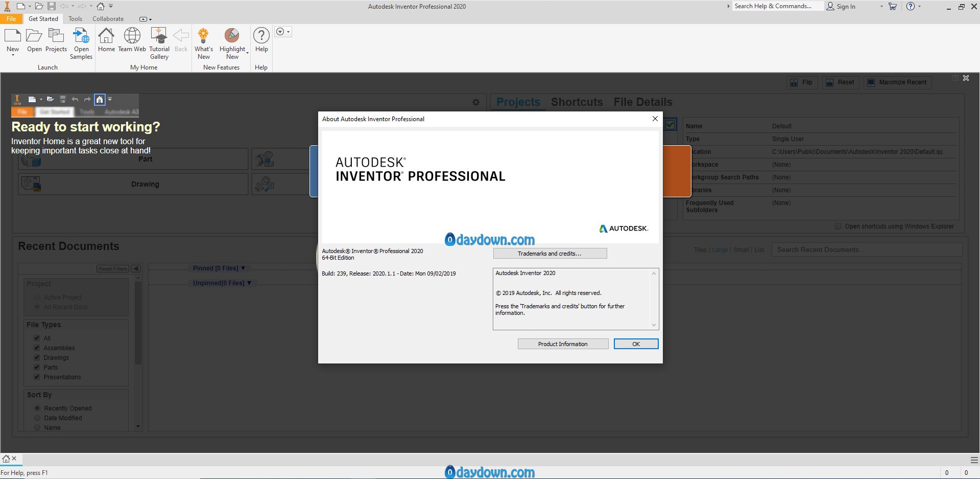Screen dimensions: 980x479
Task: Click Maximize Recent button
Action: (x=897, y=82)
